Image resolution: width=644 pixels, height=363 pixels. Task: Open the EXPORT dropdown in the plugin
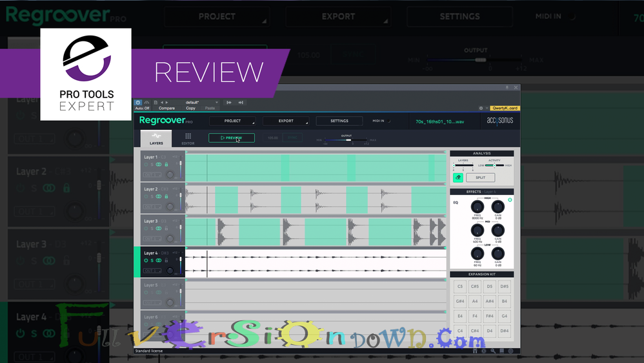click(286, 121)
